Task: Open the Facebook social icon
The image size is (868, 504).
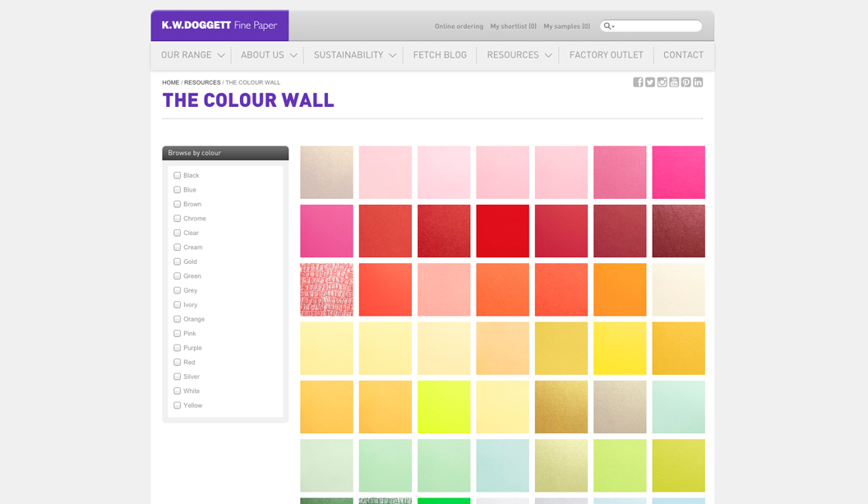Action: (x=638, y=82)
